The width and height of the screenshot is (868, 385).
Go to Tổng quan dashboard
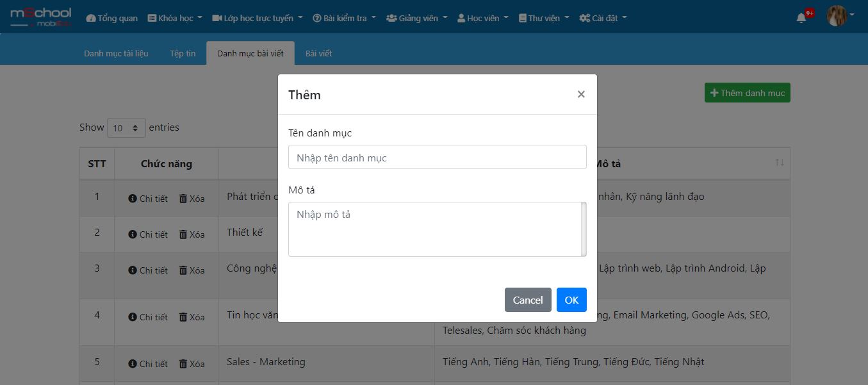coord(111,18)
